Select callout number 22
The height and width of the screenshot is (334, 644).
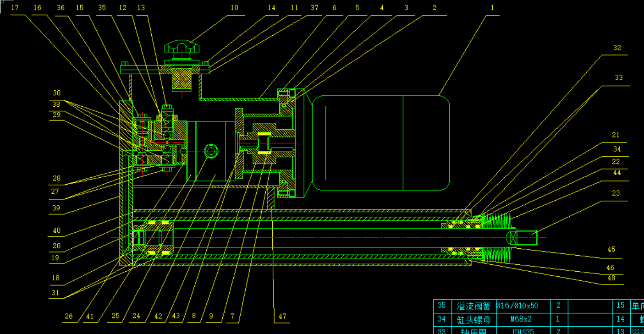616,162
